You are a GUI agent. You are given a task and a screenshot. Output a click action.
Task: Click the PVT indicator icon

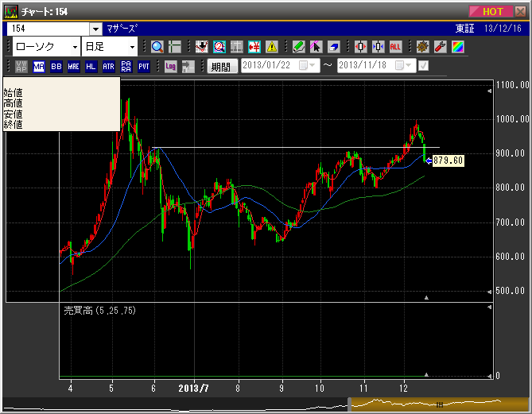143,67
